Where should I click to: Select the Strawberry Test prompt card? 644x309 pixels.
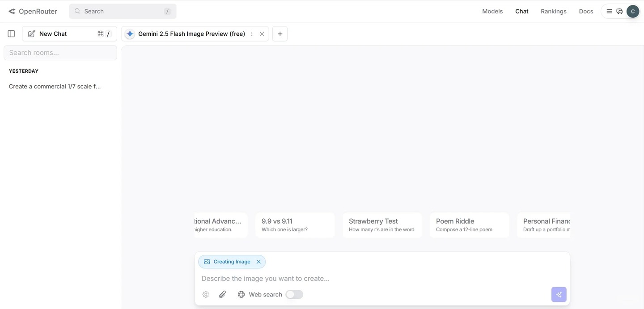tap(382, 225)
